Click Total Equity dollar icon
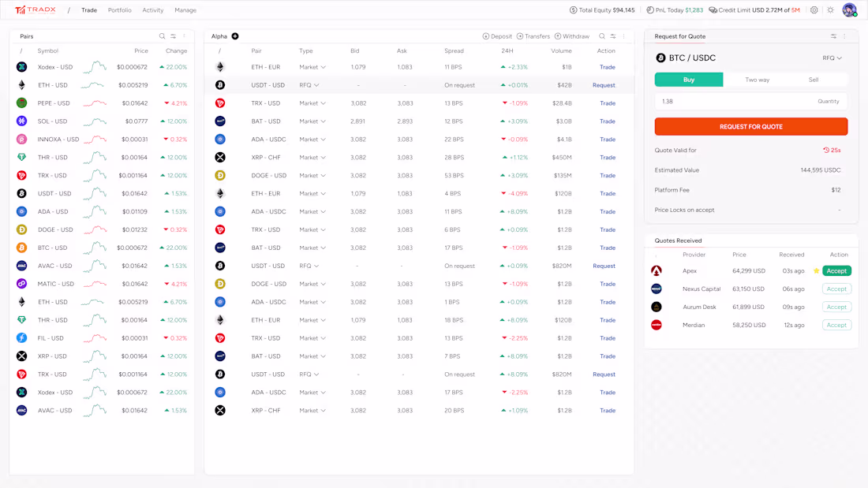The width and height of the screenshot is (868, 488). tap(573, 10)
